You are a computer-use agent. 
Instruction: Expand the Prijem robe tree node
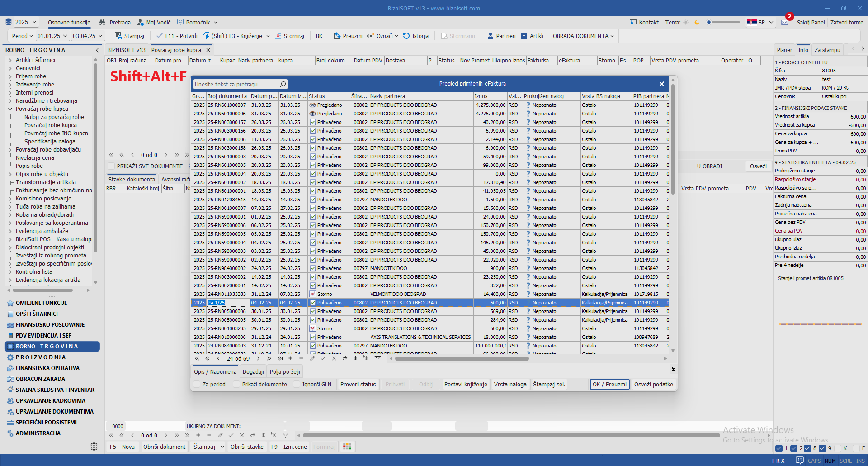[x=10, y=76]
